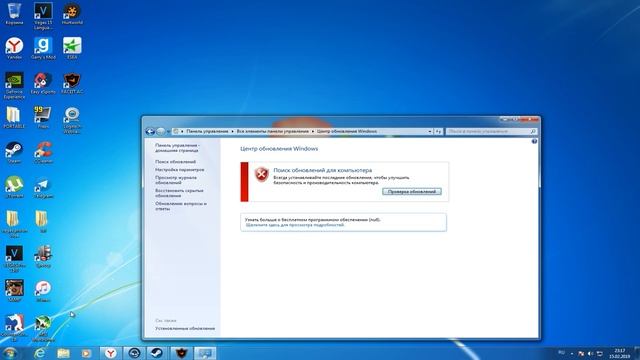The width and height of the screenshot is (640, 360).
Task: Click the Show Desktop strip beside the clock
Action: click(x=637, y=353)
